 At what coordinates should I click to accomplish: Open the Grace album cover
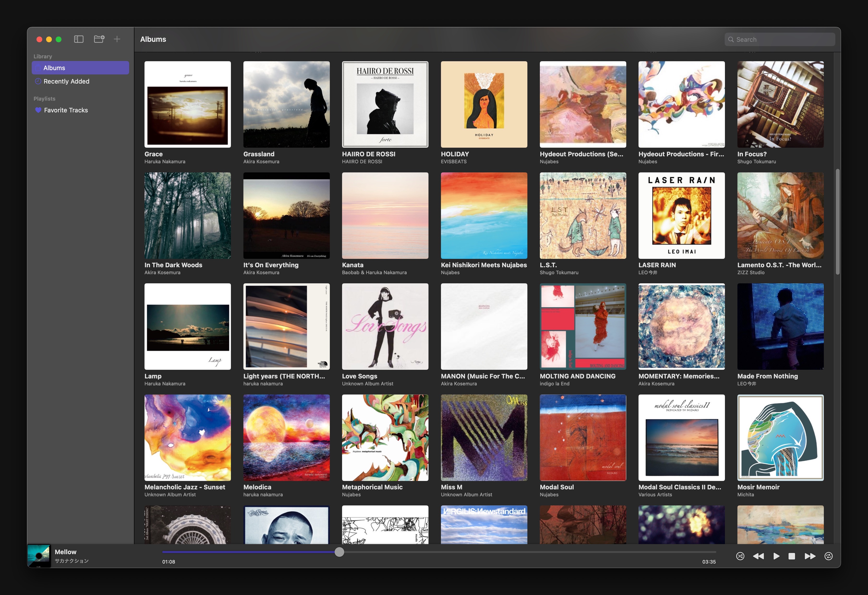[187, 104]
